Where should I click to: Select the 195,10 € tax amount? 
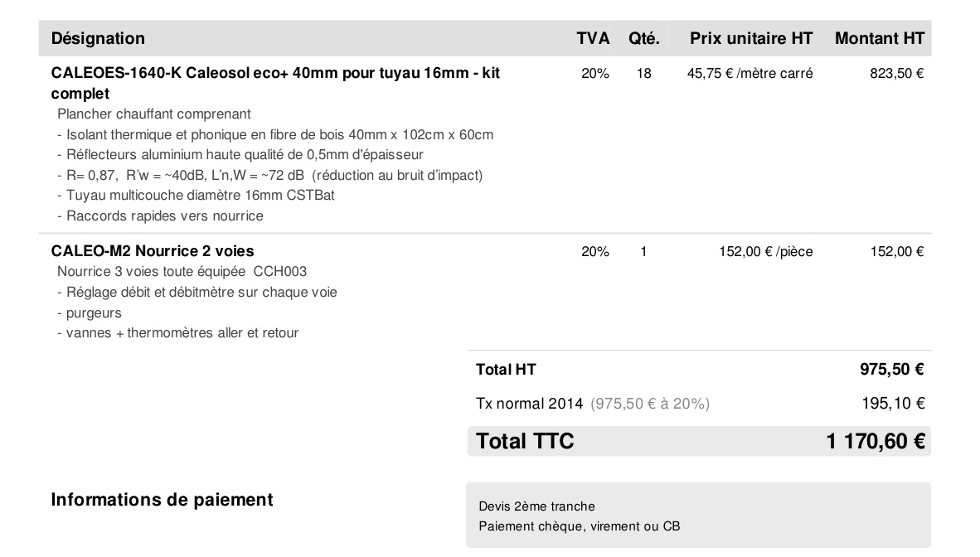(893, 404)
